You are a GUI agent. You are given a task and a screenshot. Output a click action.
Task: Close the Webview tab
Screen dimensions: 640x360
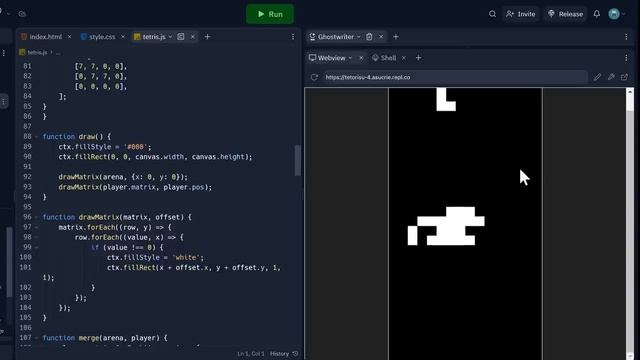(x=361, y=58)
